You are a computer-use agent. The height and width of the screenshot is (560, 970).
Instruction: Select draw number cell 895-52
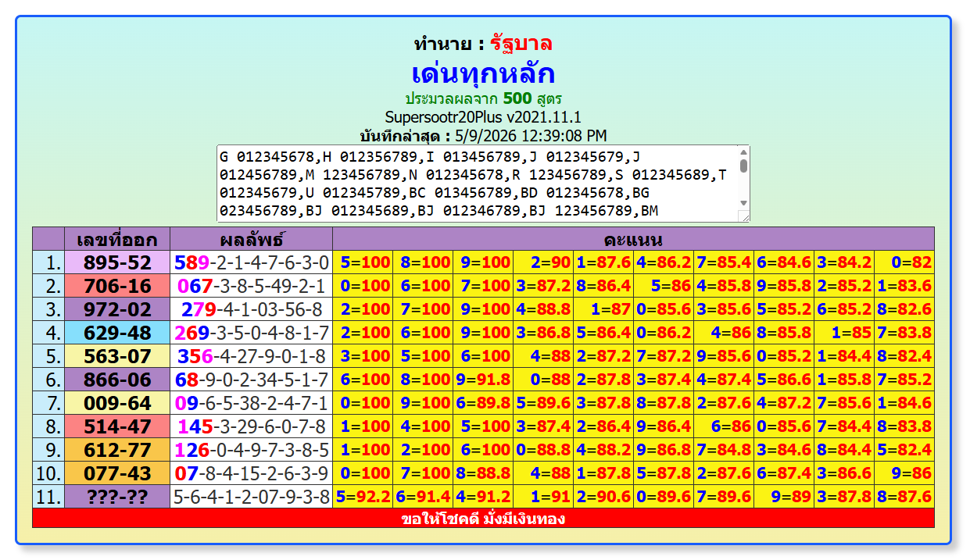point(117,262)
